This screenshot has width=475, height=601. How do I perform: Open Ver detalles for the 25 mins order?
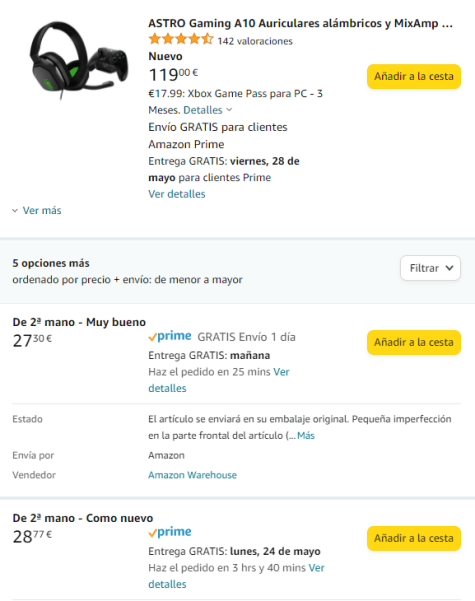click(219, 380)
